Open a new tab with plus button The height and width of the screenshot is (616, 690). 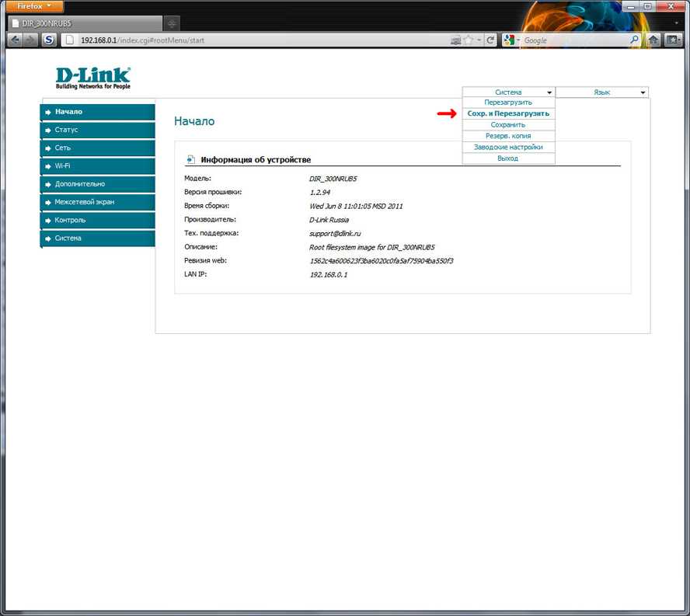(x=172, y=23)
